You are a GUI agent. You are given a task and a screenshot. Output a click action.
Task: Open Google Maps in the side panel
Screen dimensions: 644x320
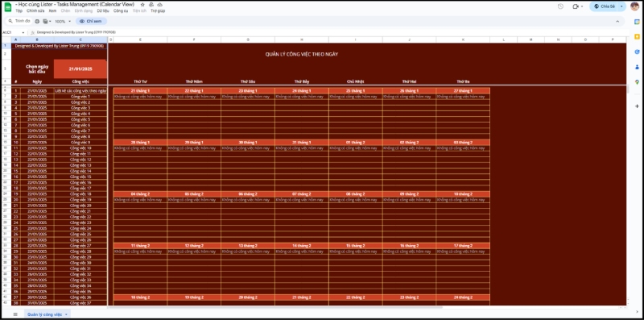coord(637,82)
